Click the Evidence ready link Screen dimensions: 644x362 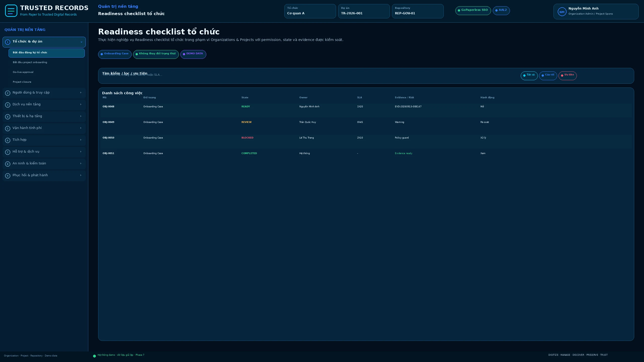(x=404, y=153)
